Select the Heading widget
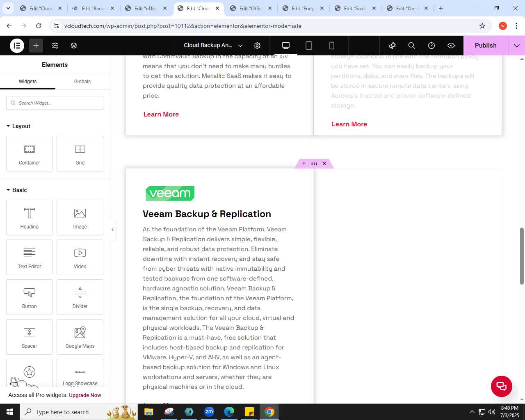The height and width of the screenshot is (420, 525). pyautogui.click(x=30, y=217)
